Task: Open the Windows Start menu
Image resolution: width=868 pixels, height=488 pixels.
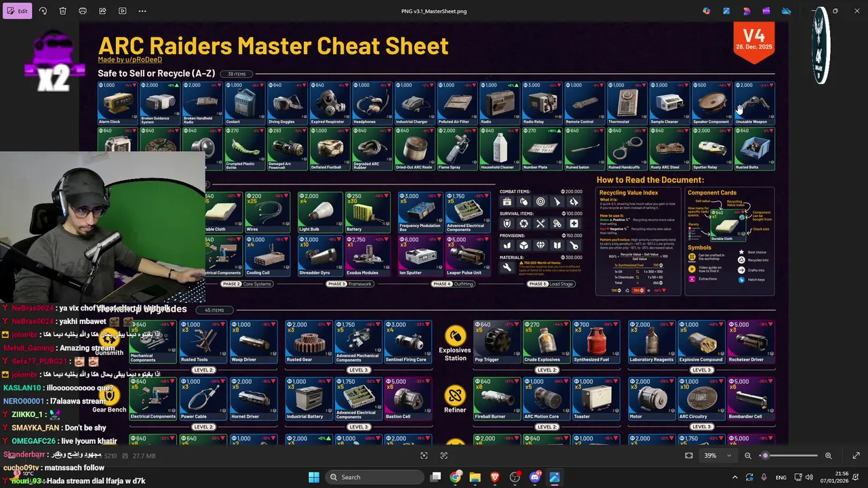Action: (x=314, y=477)
